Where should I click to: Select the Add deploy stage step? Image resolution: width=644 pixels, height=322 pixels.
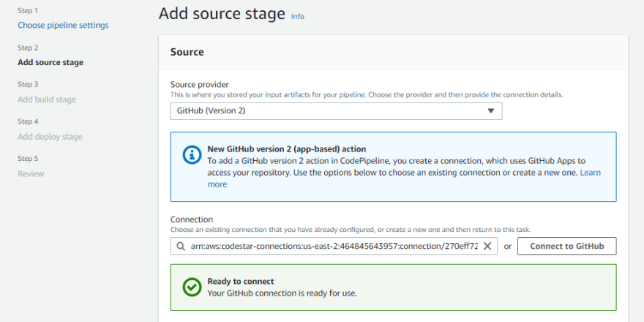pyautogui.click(x=50, y=136)
